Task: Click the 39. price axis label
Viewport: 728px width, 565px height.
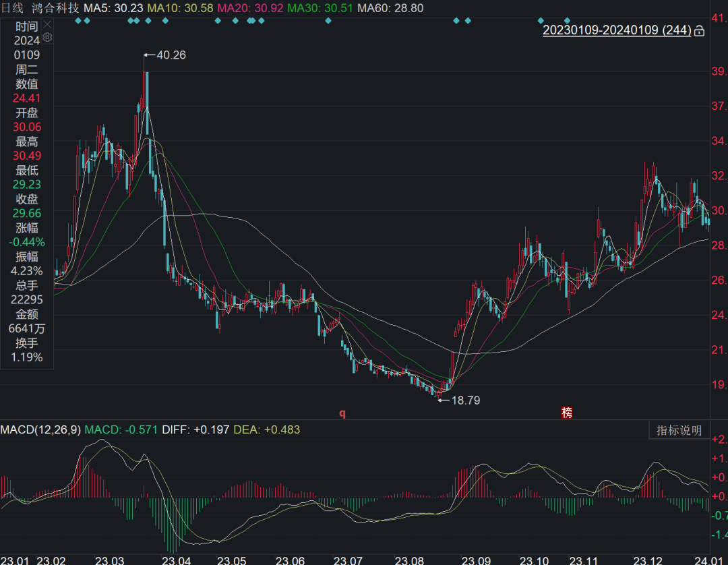Action: pyautogui.click(x=719, y=71)
